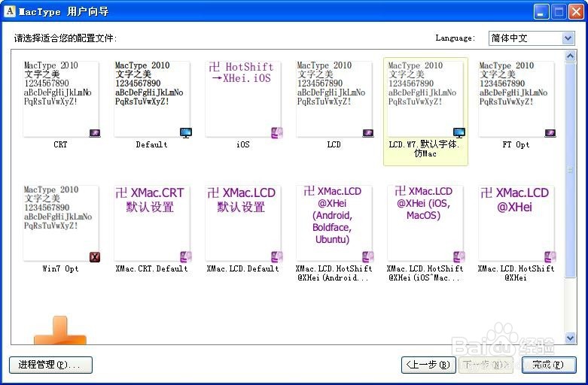Choose the iOS HotShift profile thumbnail

[243, 99]
